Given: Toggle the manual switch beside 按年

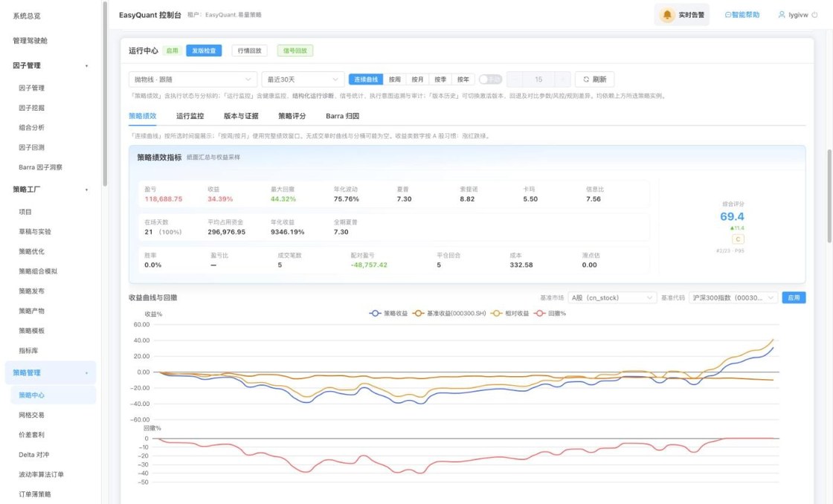Looking at the screenshot, I should point(490,79).
